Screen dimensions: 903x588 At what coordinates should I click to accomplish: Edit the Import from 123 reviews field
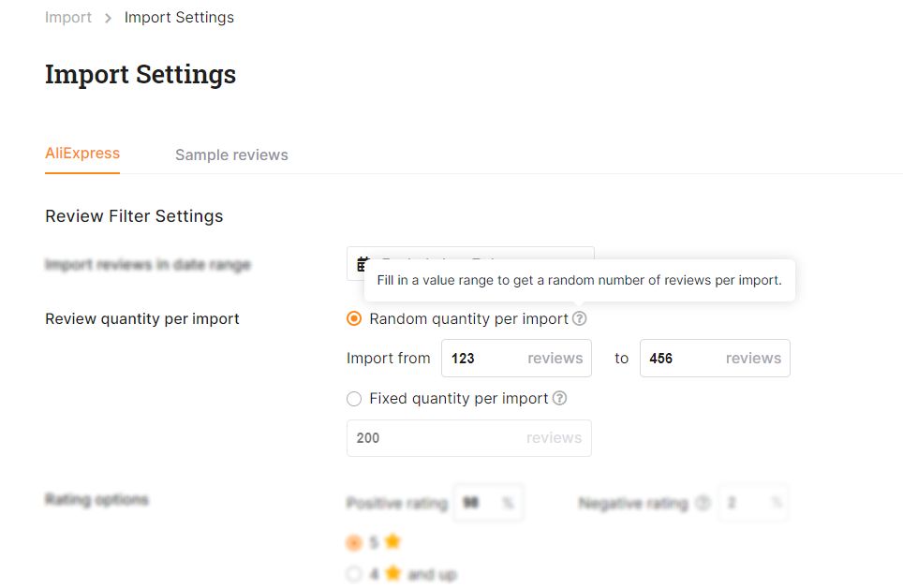(516, 359)
